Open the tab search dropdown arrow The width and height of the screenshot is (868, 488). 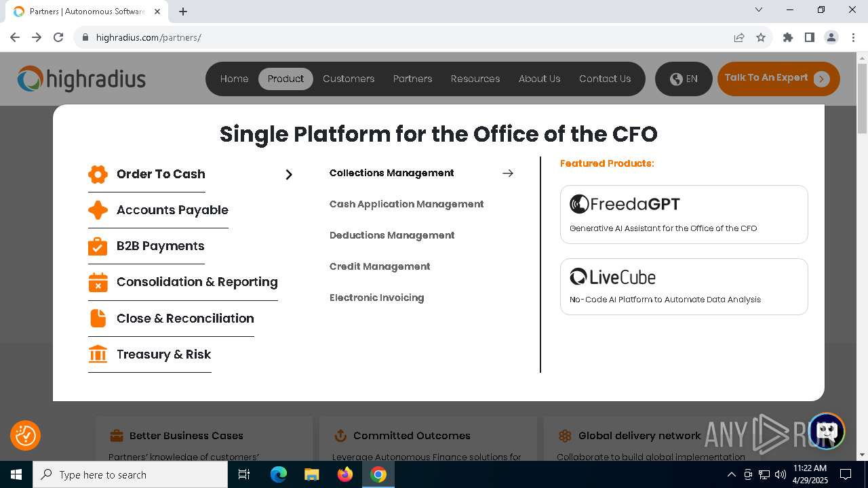coord(759,9)
